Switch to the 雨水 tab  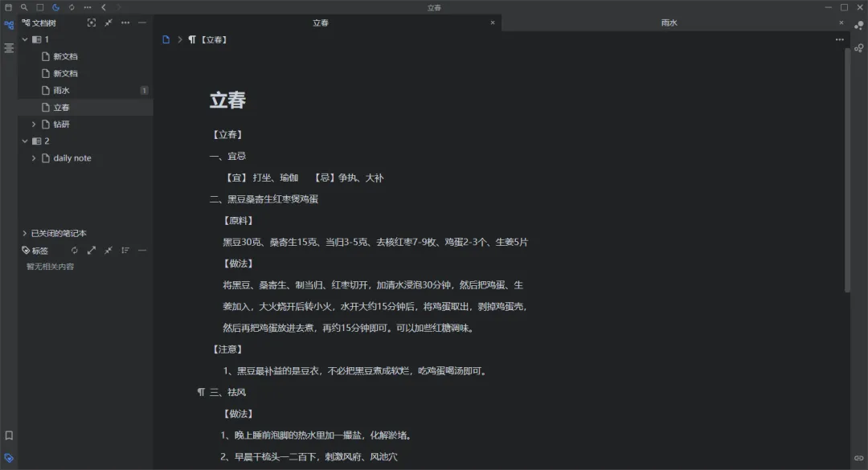(669, 22)
